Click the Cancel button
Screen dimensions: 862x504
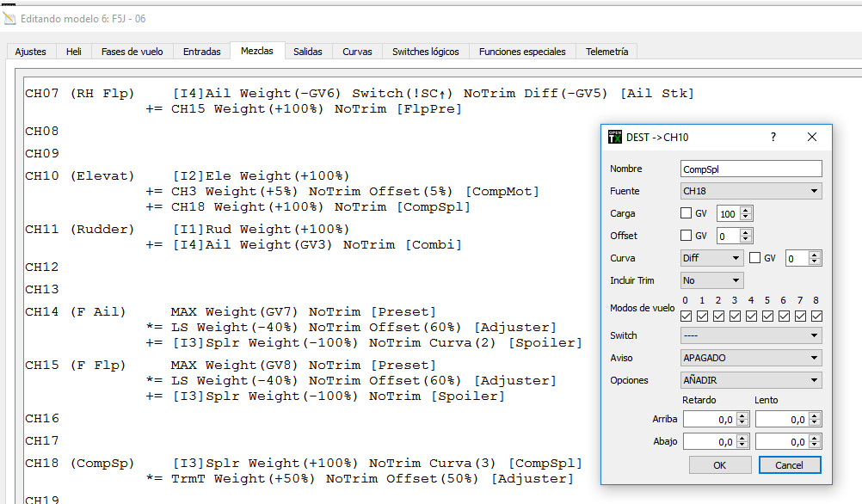coord(789,464)
